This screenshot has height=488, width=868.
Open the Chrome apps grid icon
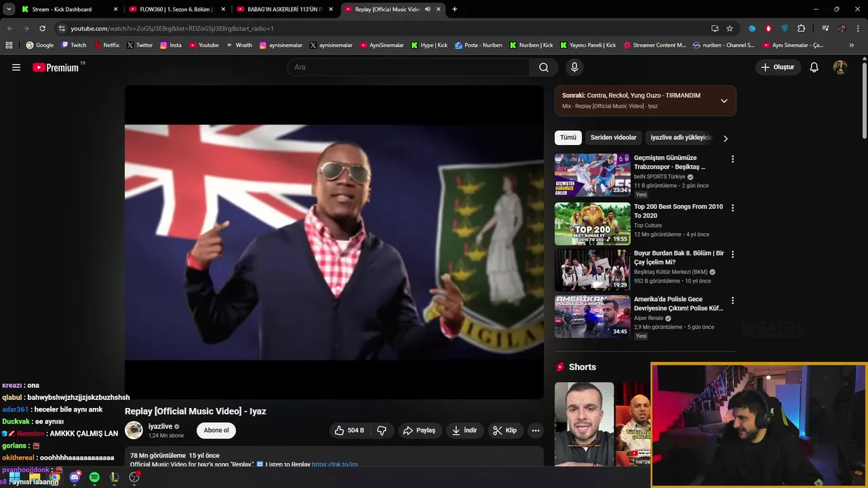(x=9, y=45)
